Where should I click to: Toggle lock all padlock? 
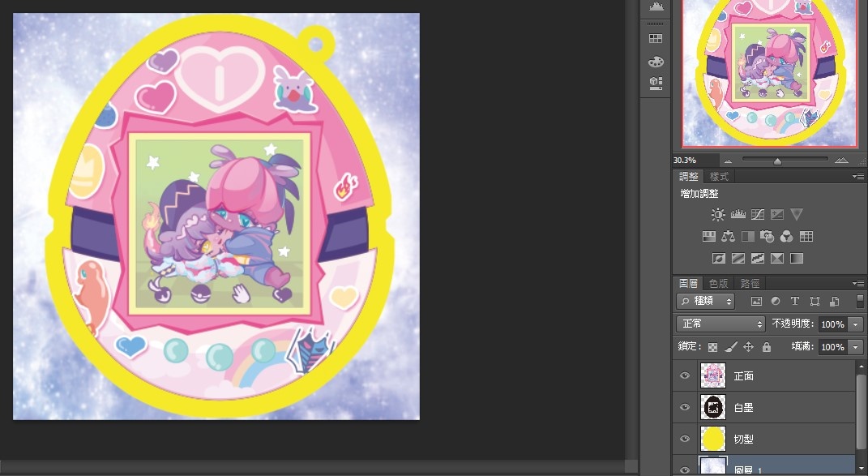767,347
